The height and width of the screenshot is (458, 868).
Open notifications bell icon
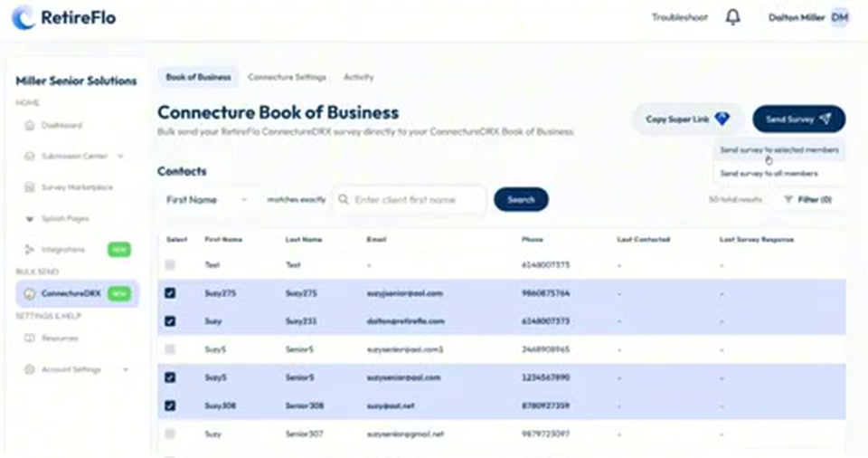733,17
